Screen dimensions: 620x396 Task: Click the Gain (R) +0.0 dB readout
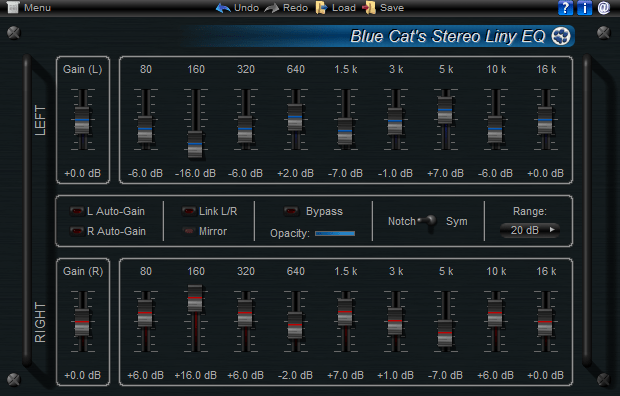83,375
